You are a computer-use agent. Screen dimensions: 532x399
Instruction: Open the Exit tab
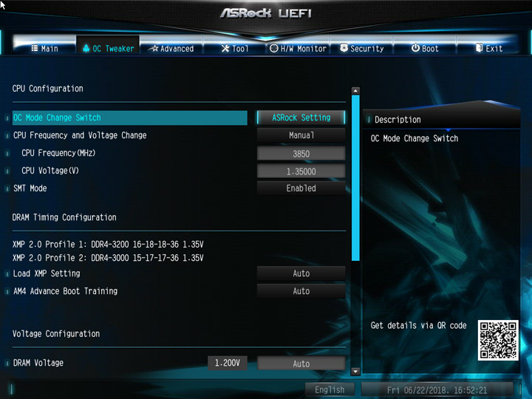pyautogui.click(x=488, y=49)
